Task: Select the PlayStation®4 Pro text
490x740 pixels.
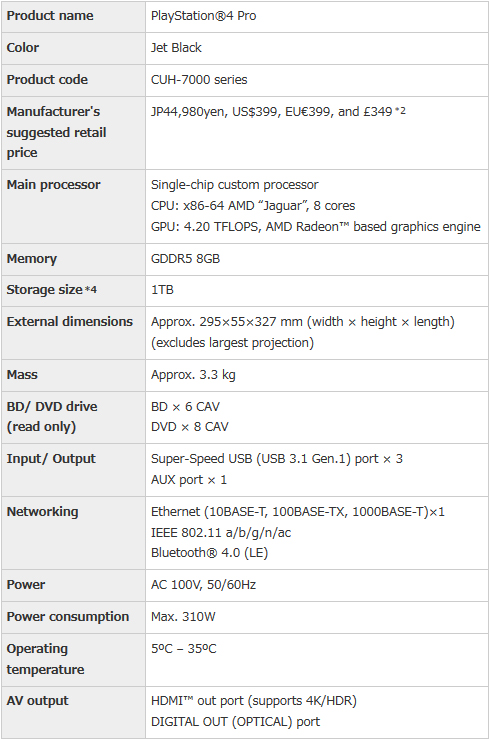Action: pyautogui.click(x=203, y=16)
